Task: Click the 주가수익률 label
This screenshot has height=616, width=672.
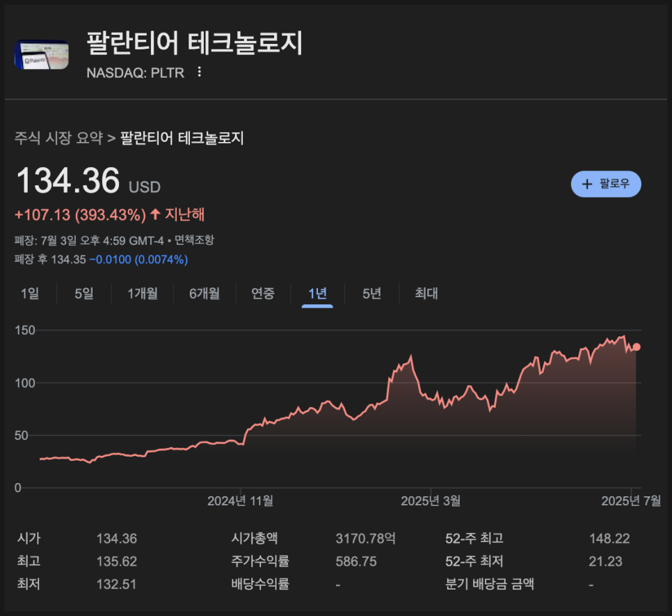Action: (x=261, y=561)
